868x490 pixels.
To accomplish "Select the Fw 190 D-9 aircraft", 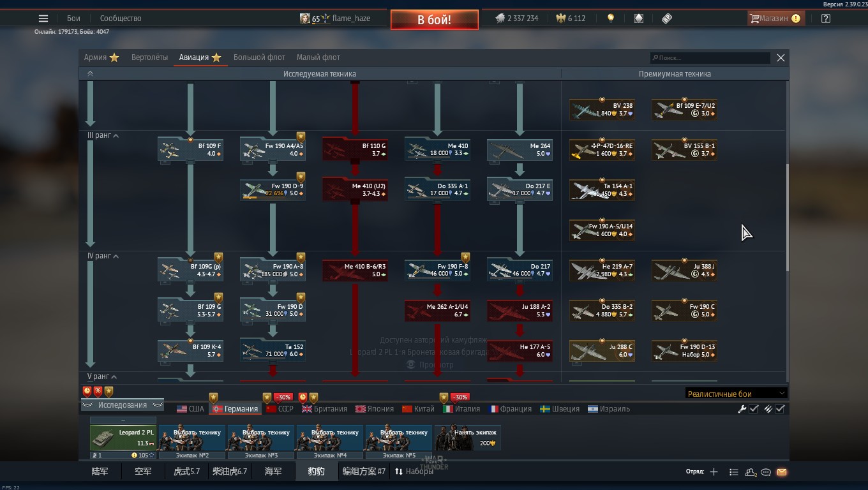I will pos(273,189).
